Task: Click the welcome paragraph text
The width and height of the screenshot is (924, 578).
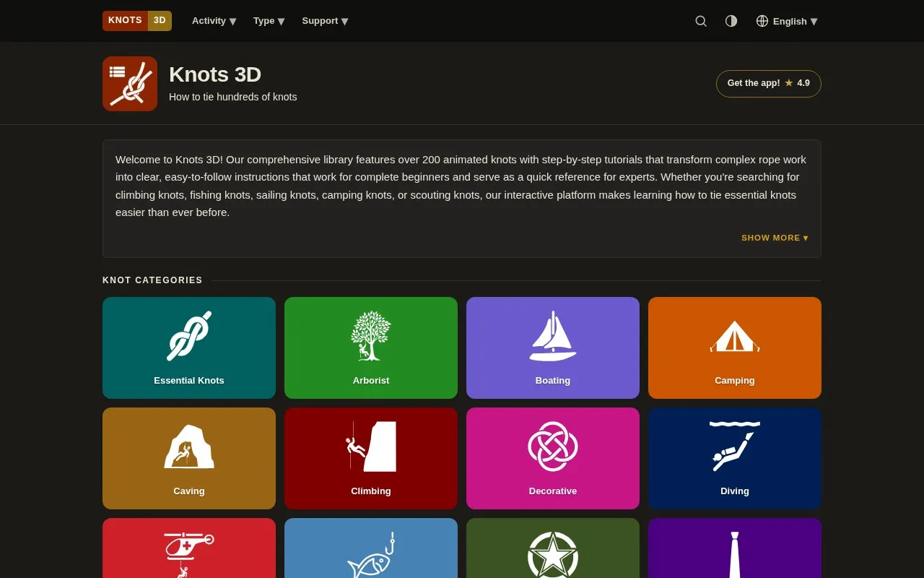Action: [x=461, y=186]
